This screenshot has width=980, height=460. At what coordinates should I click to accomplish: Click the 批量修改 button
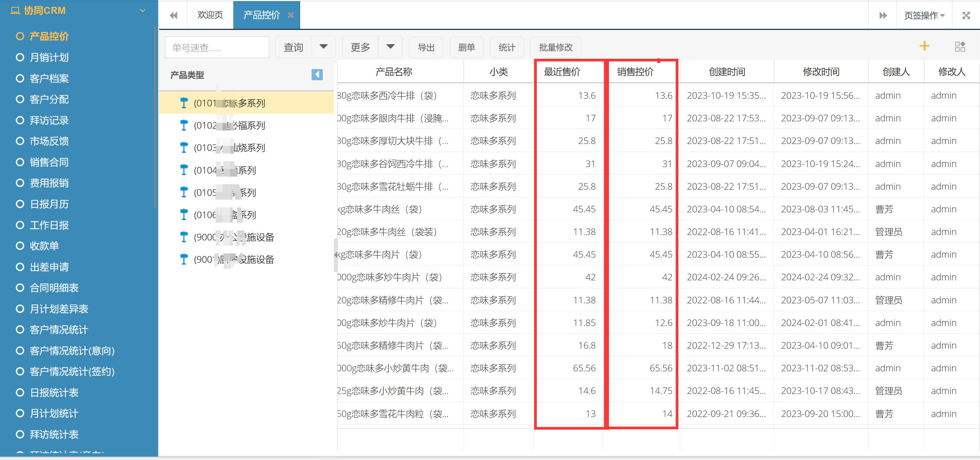tap(555, 47)
